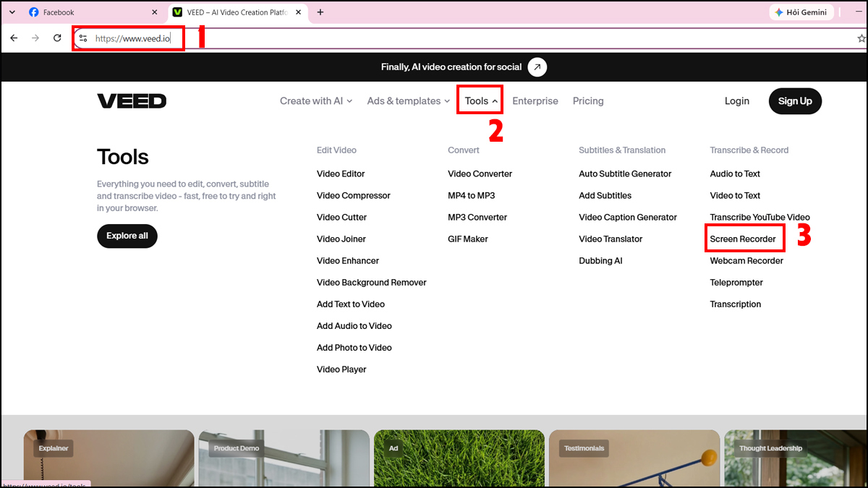Click the Hỏi Gemini button

click(802, 12)
